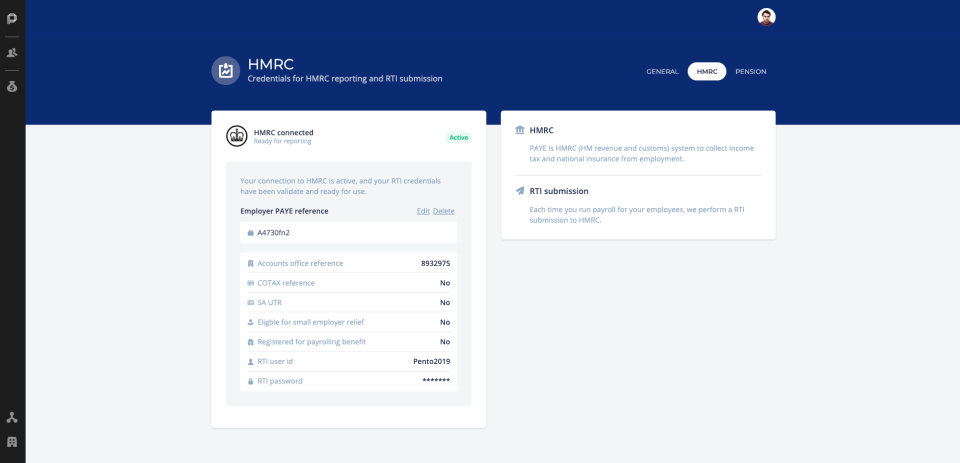The width and height of the screenshot is (960, 463).
Task: Click the No value for COTAX reference
Action: [x=445, y=283]
